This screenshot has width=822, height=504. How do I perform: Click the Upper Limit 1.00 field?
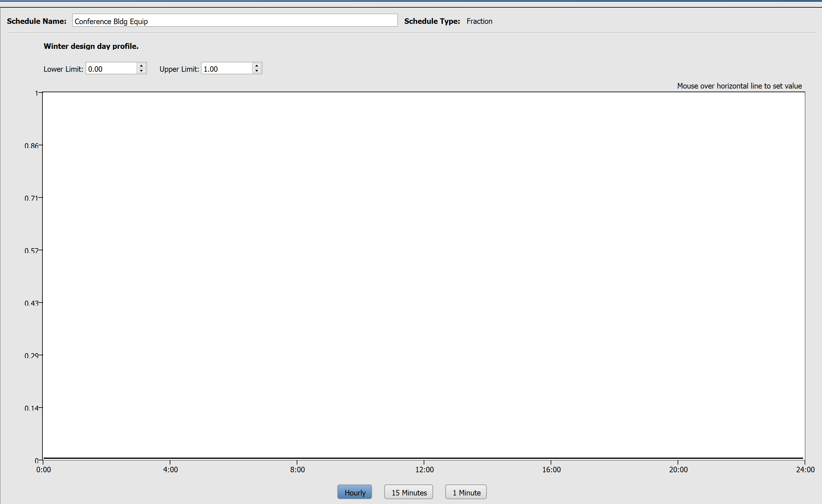[x=227, y=69]
